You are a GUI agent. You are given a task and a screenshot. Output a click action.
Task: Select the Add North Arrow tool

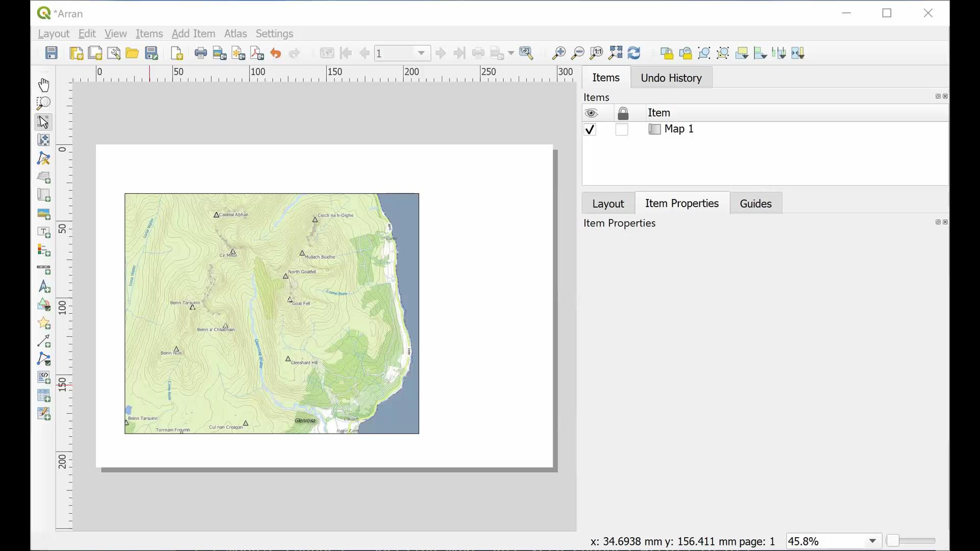43,287
